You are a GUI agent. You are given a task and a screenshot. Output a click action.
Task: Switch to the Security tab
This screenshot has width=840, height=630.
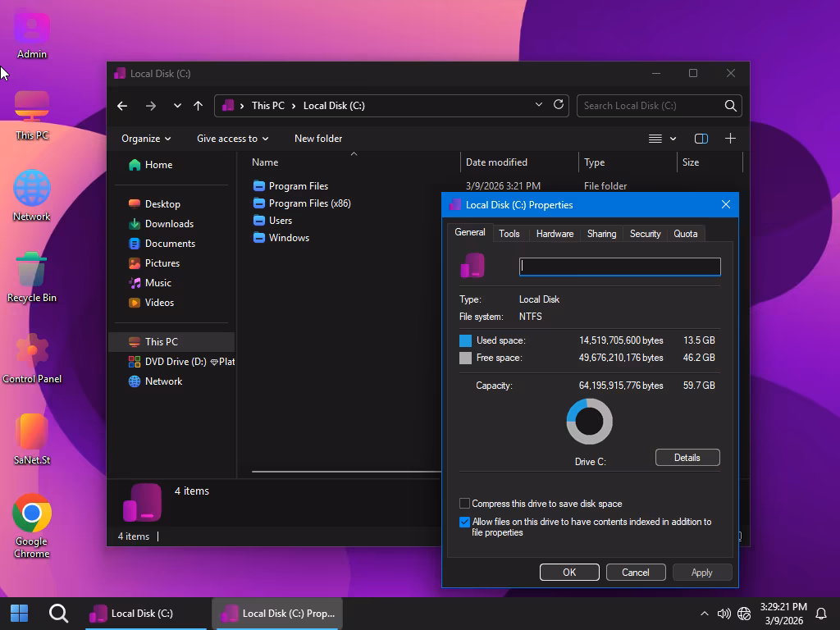(x=645, y=234)
